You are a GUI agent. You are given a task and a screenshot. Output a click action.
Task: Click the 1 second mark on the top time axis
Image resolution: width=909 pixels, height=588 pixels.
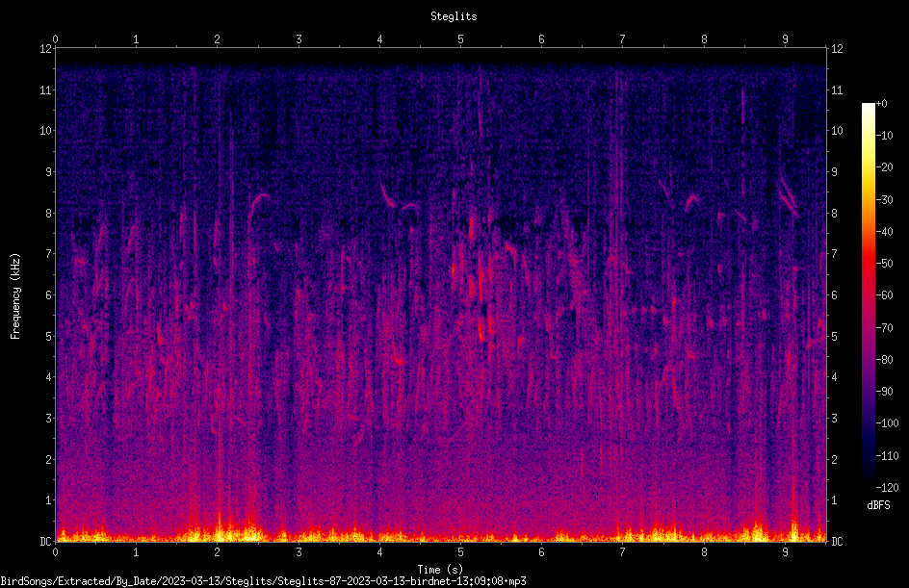[x=136, y=39]
